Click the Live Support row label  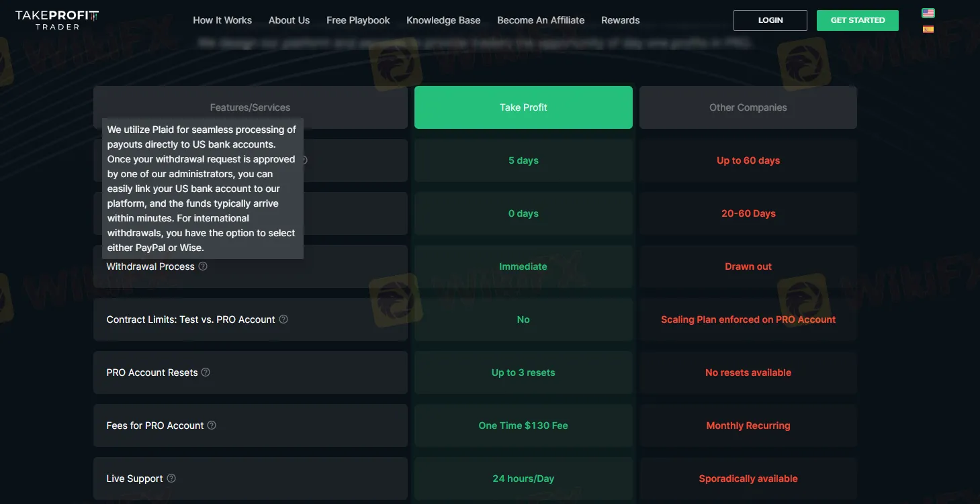pos(134,478)
